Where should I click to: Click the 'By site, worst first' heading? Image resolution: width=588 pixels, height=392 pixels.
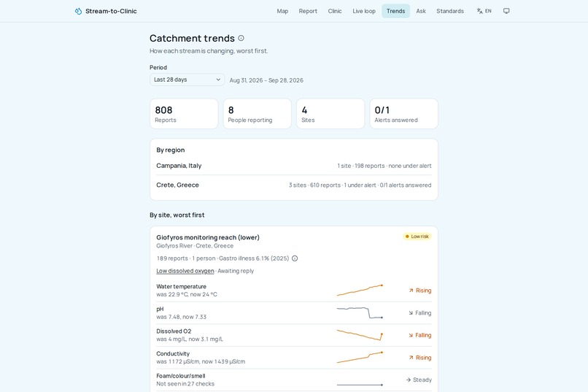tap(177, 215)
